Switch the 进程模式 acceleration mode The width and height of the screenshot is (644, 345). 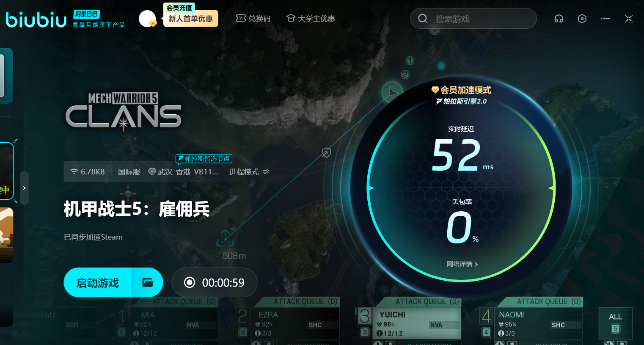tap(244, 172)
